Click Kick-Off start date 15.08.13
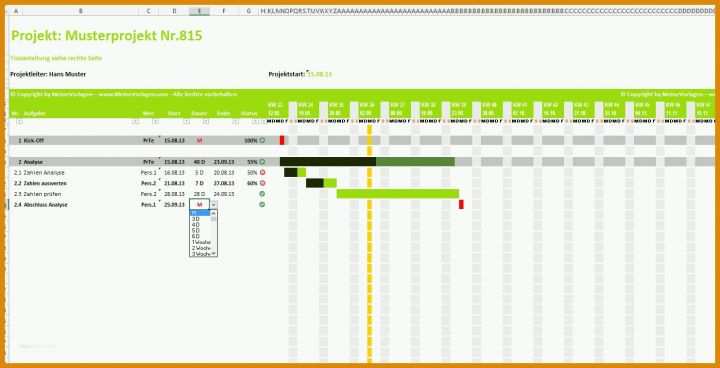The image size is (720, 368). (174, 140)
